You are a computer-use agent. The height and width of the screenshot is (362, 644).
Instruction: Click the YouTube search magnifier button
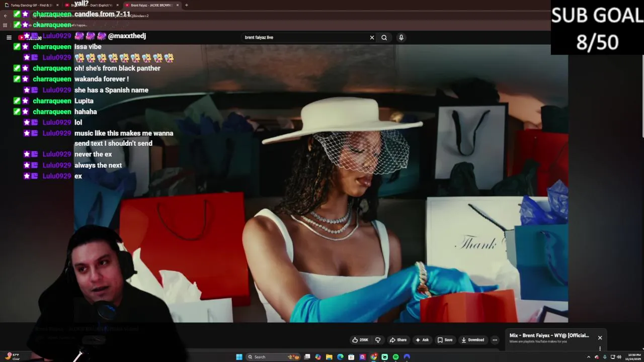(x=384, y=37)
